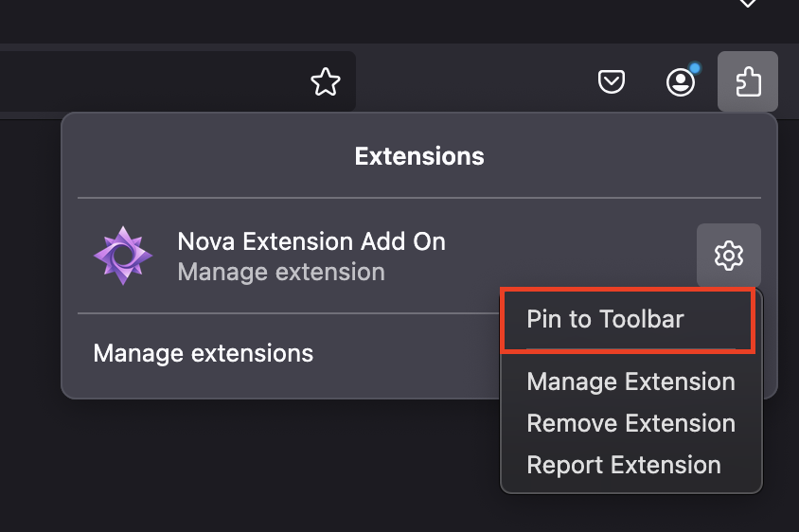This screenshot has height=532, width=799.
Task: Click the Extensions panel heading
Action: pyautogui.click(x=419, y=156)
